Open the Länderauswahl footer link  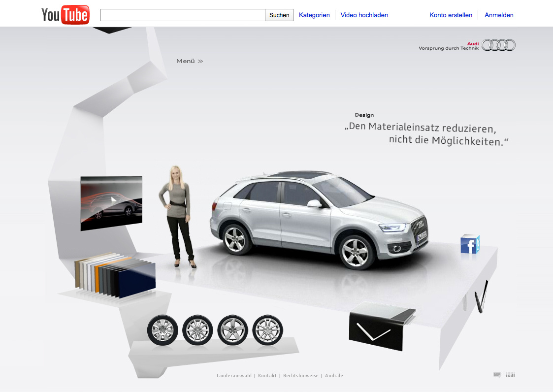coord(234,376)
